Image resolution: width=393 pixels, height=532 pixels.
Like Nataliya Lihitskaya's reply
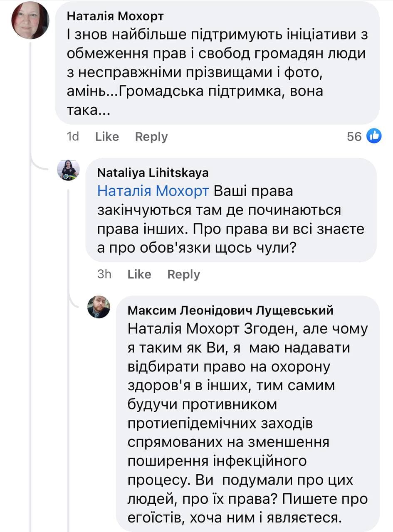tap(139, 274)
